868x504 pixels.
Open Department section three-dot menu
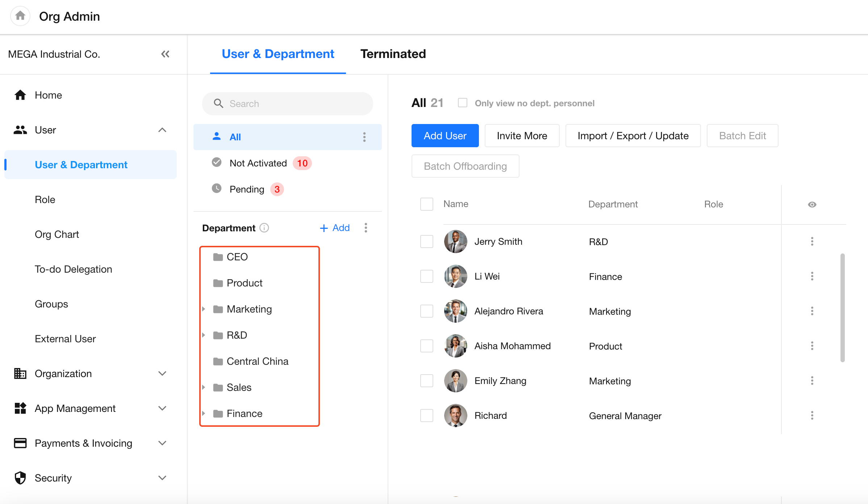tap(366, 228)
